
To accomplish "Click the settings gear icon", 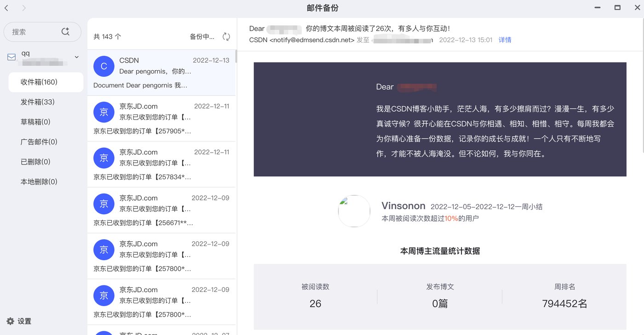I will pyautogui.click(x=10, y=321).
